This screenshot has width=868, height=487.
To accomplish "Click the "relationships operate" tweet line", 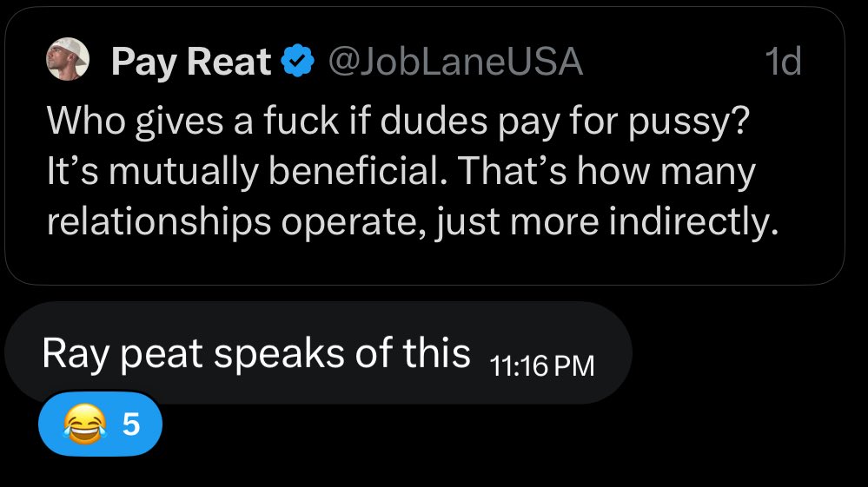I will pyautogui.click(x=413, y=221).
